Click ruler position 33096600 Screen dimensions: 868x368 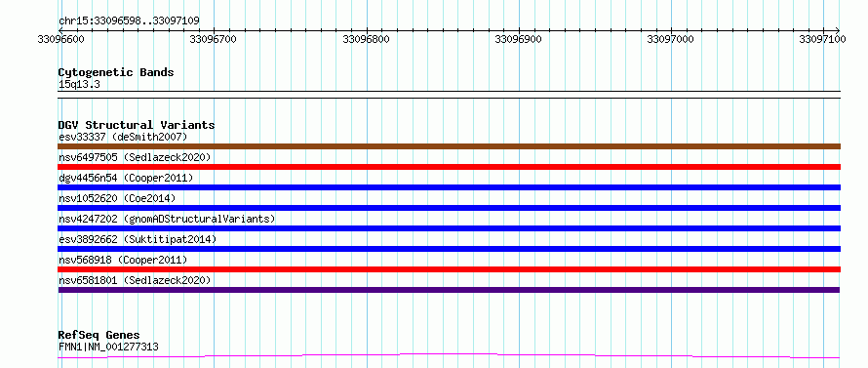click(x=60, y=39)
